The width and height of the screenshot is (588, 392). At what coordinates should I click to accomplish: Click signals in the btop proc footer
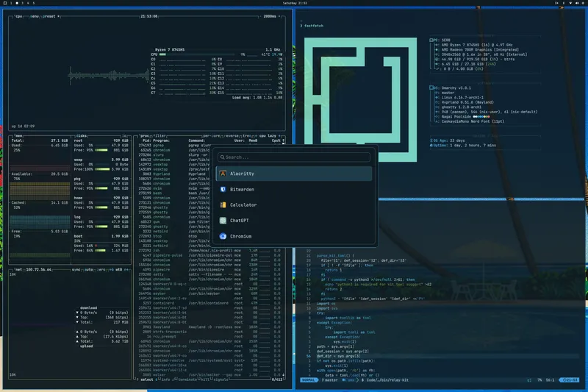220,379
